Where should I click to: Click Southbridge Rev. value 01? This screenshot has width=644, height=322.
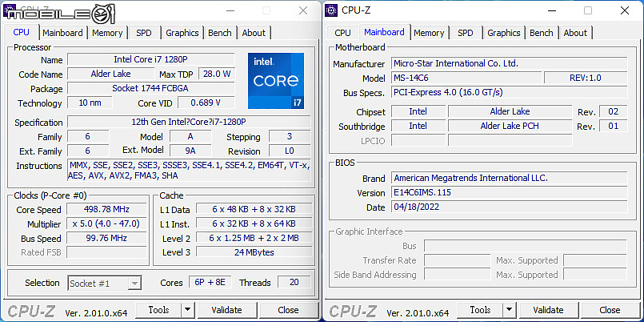[x=613, y=126]
